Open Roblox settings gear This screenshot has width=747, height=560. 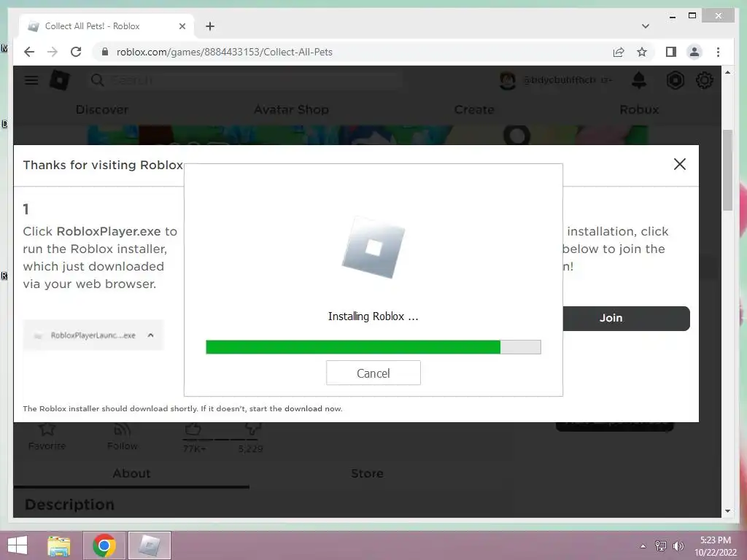click(704, 80)
